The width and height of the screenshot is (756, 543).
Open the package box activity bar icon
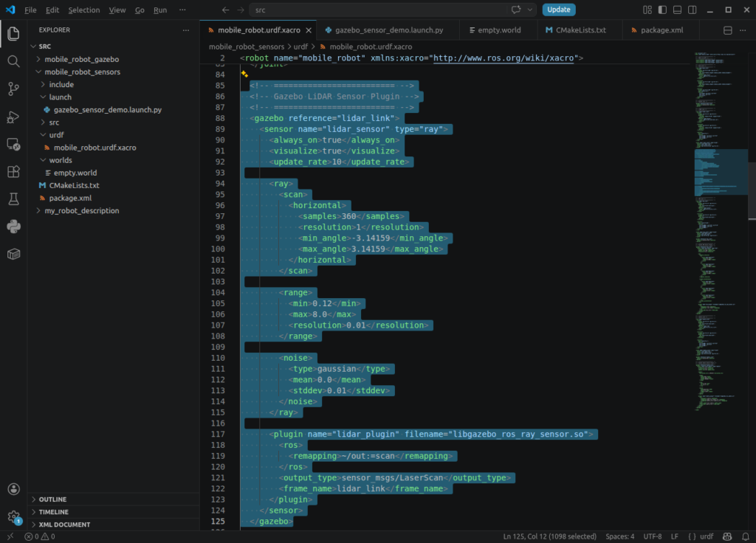click(x=13, y=254)
